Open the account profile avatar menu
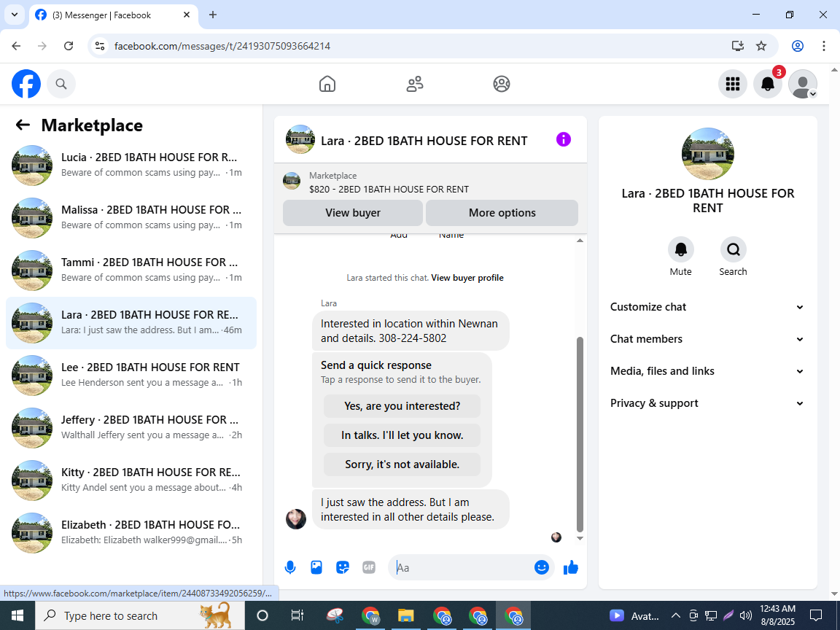Screen dimensions: 840x630 pyautogui.click(x=803, y=84)
